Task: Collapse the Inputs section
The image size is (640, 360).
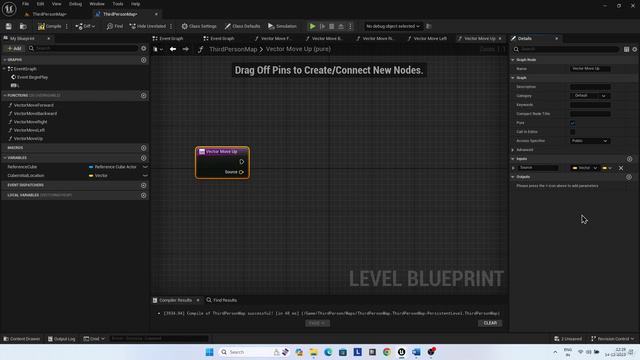Action: tap(513, 159)
